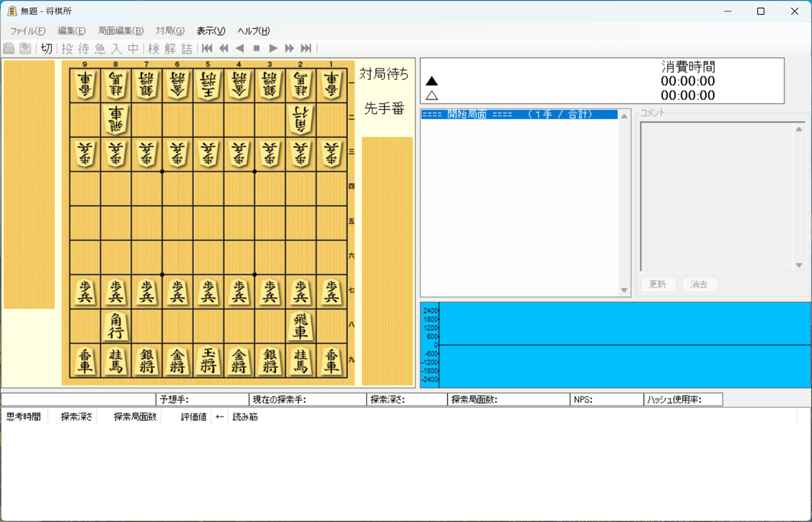
Task: Select the bottom 歩兵 pawn on file 7
Action: tap(147, 292)
